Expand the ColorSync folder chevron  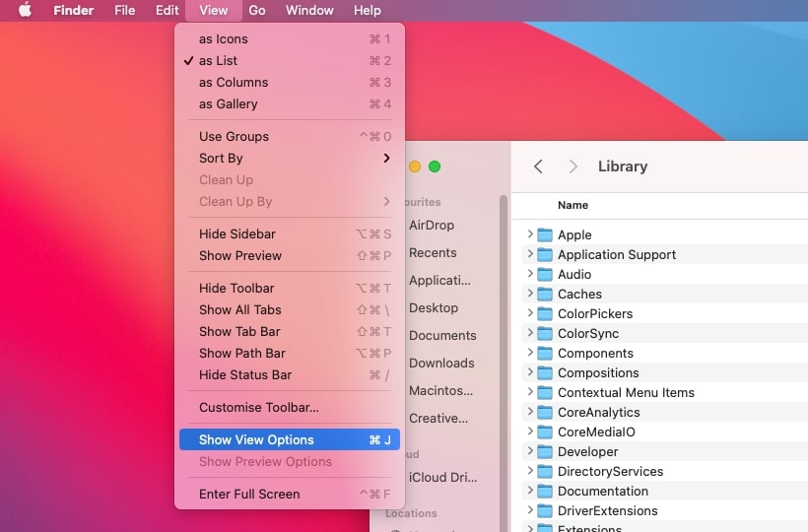tap(530, 332)
